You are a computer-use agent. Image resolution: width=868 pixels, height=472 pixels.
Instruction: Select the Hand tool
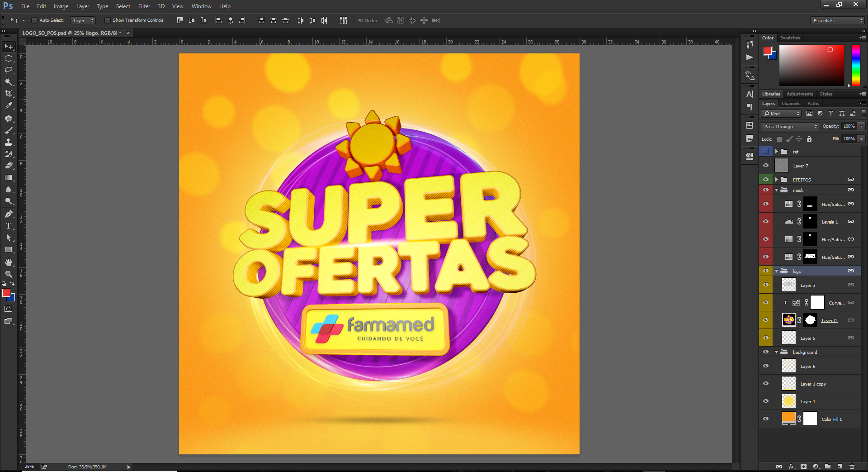click(9, 262)
